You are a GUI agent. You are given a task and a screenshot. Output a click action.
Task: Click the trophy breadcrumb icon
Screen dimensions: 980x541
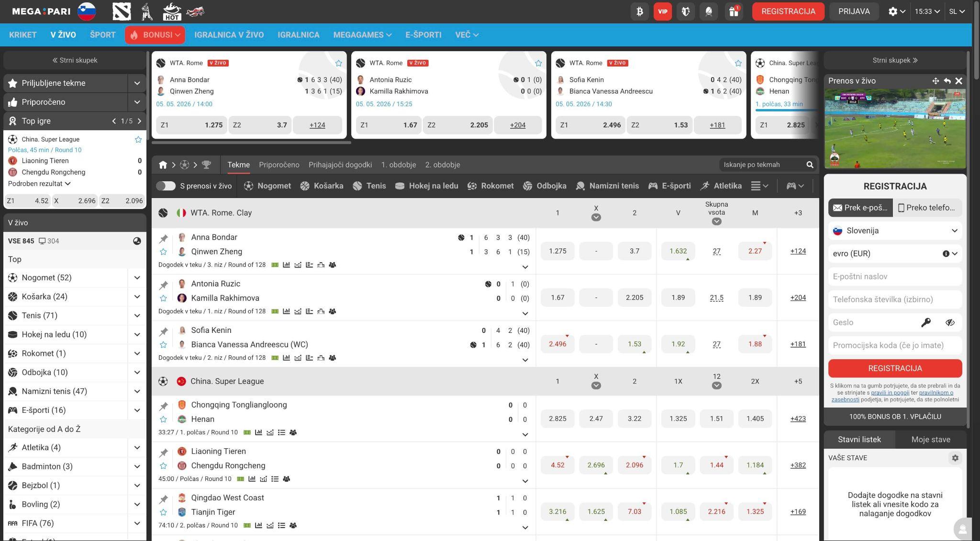206,165
